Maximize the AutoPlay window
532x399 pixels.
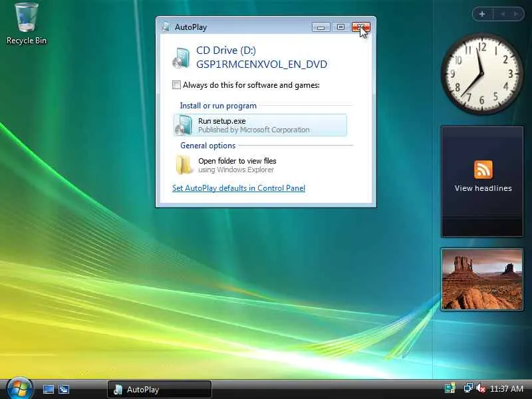(x=340, y=27)
